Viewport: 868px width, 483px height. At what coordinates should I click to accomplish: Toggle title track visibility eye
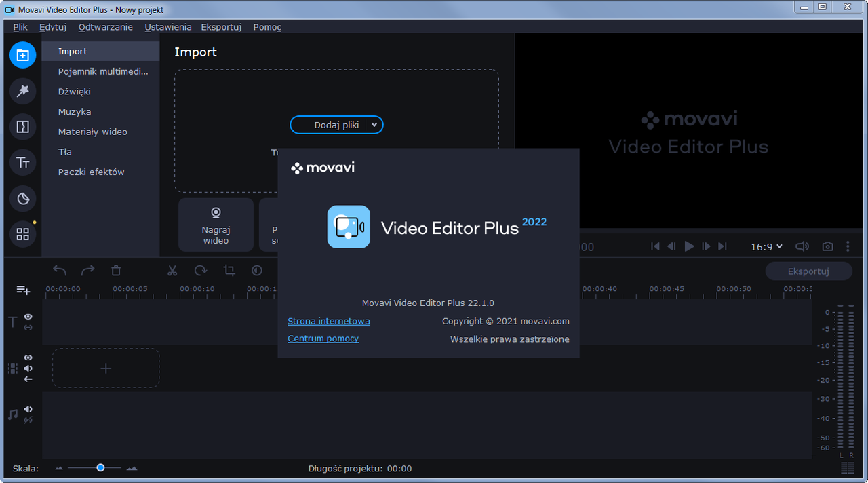tap(28, 317)
